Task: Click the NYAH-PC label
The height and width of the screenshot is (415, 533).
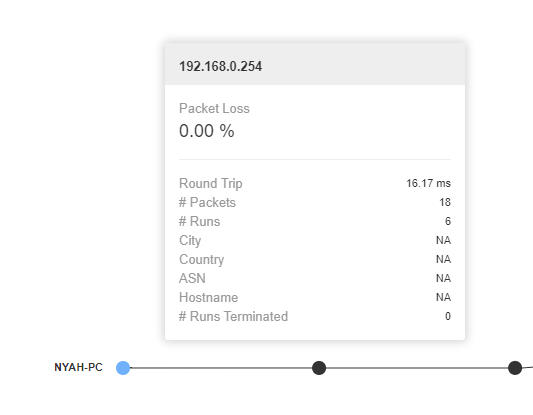Action: 78,367
